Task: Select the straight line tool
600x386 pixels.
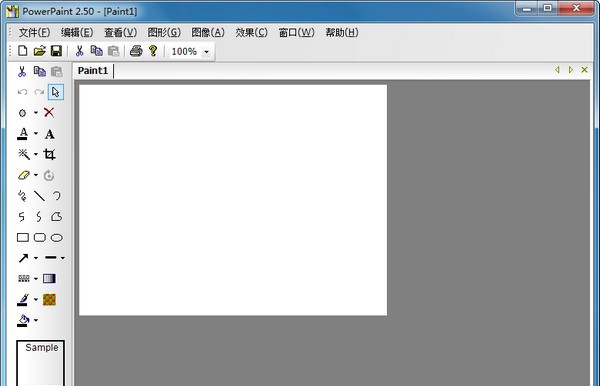Action: pos(39,196)
